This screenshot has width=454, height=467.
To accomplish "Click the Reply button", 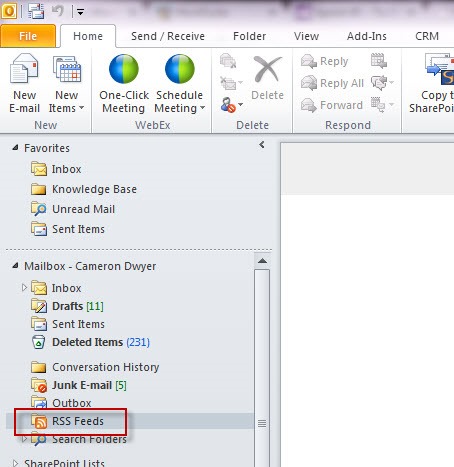I will (x=324, y=61).
